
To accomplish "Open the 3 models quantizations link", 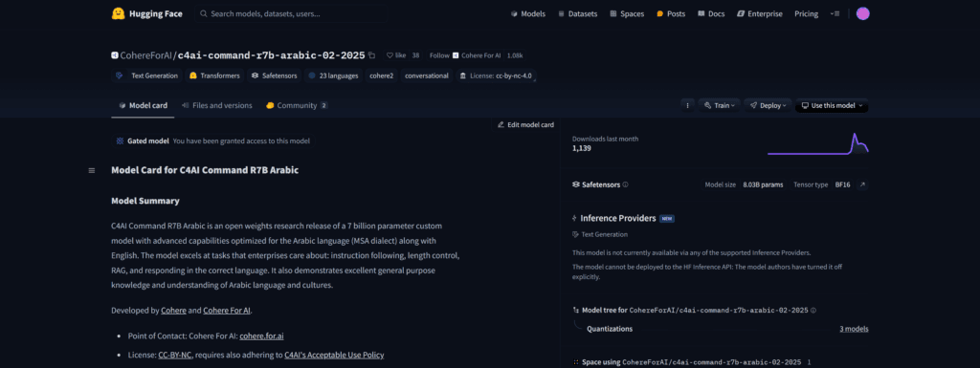I will [x=854, y=329].
